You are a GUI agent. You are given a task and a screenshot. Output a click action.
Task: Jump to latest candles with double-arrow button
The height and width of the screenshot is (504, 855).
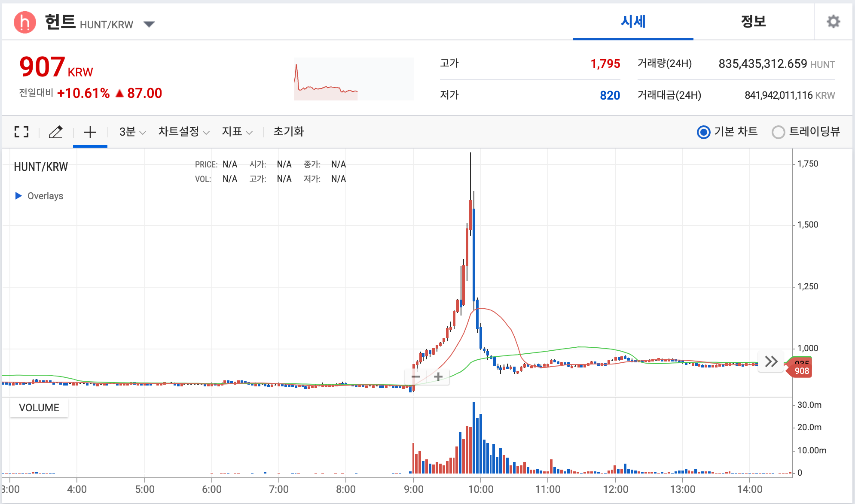point(771,361)
